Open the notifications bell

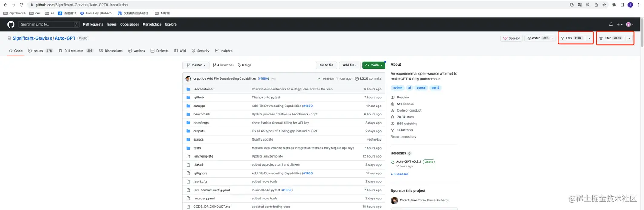[x=611, y=24]
